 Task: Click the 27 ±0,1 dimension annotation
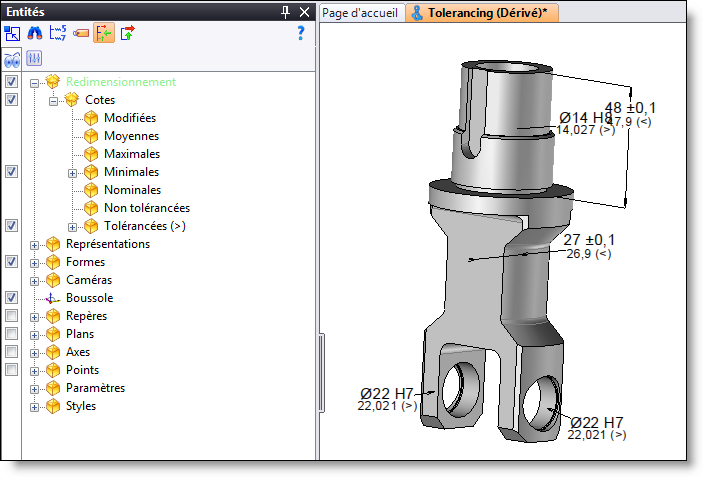pos(589,240)
